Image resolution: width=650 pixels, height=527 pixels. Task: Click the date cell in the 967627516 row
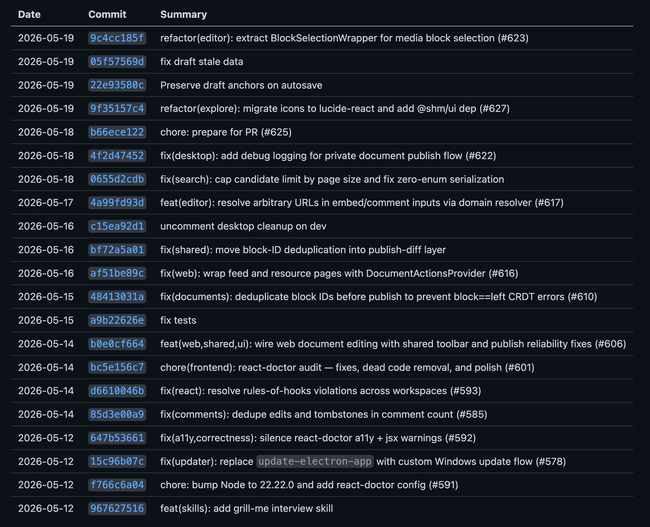tap(46, 508)
